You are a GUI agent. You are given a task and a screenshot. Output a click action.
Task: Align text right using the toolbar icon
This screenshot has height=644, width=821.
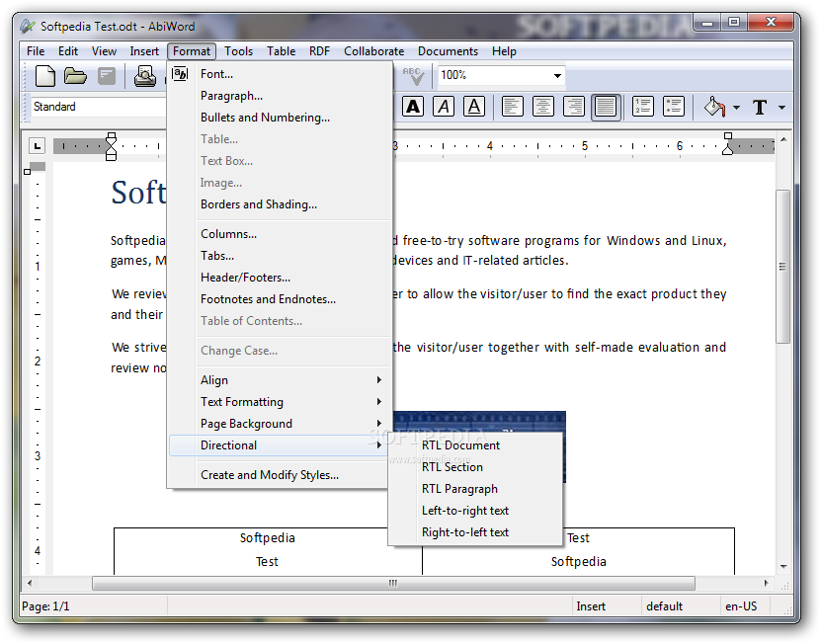[574, 107]
